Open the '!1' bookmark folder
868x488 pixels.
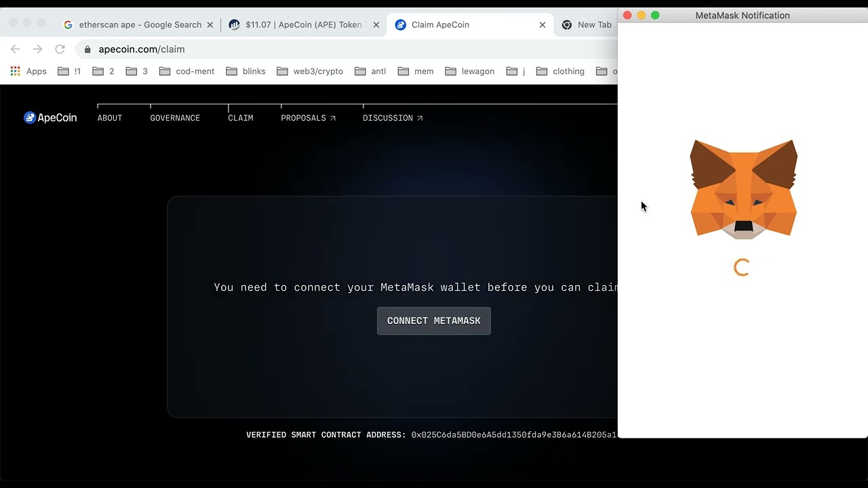[69, 71]
